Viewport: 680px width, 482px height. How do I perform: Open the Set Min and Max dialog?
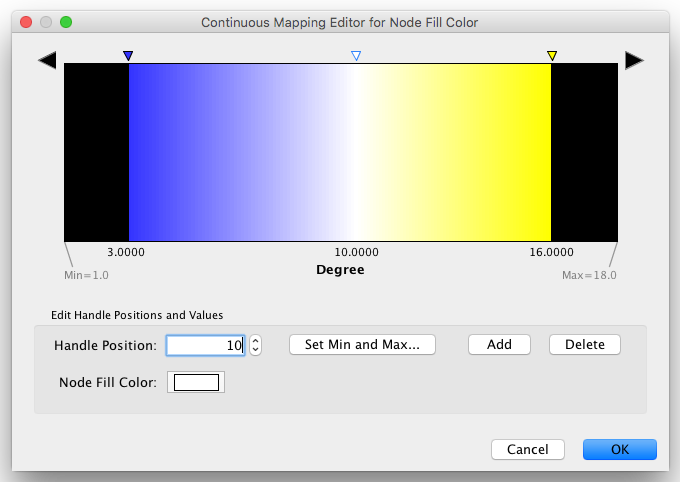point(362,345)
